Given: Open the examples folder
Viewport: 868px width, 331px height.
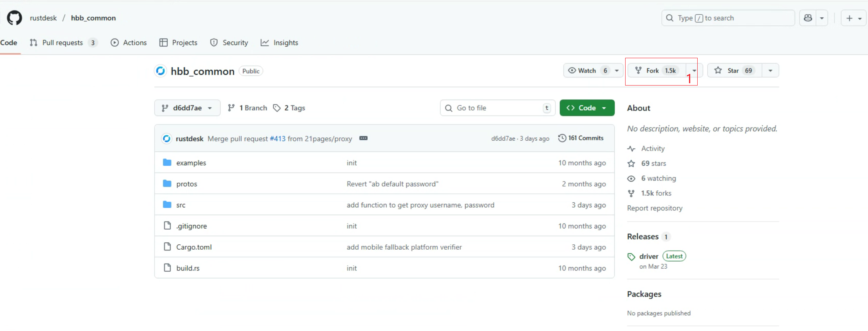Looking at the screenshot, I should click(x=191, y=163).
